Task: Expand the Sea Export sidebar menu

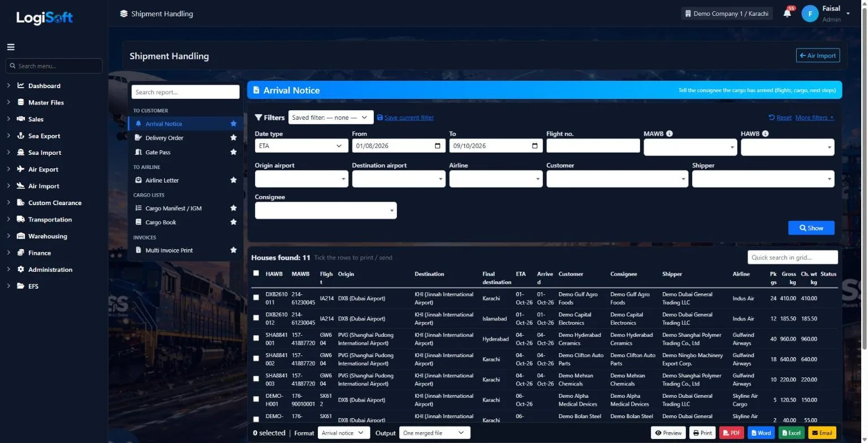Action: (44, 136)
